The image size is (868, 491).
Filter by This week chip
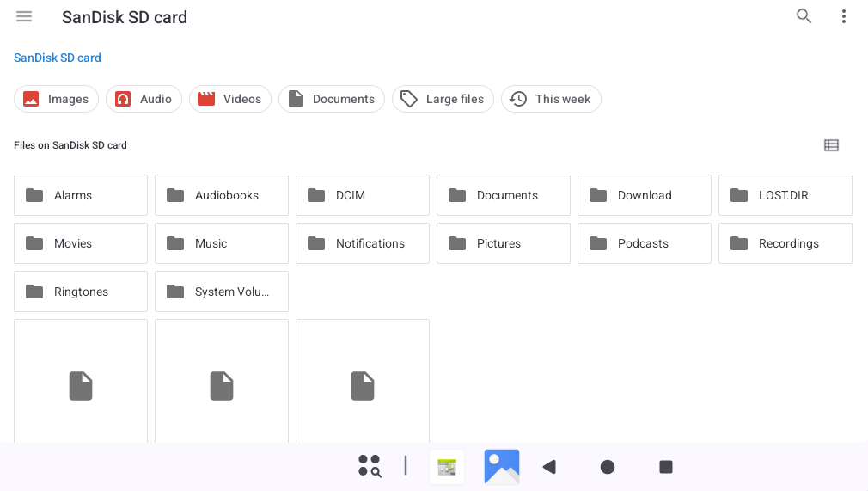[x=551, y=99]
